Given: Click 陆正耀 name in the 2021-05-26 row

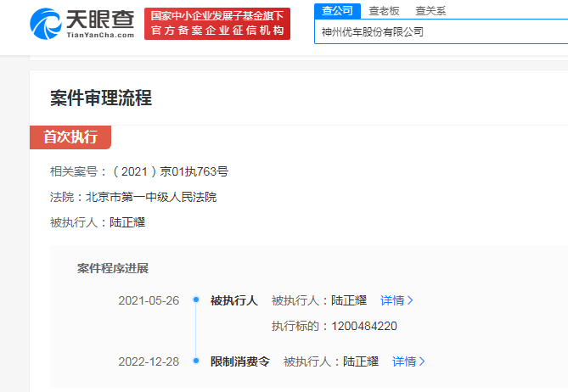Looking at the screenshot, I should [349, 300].
